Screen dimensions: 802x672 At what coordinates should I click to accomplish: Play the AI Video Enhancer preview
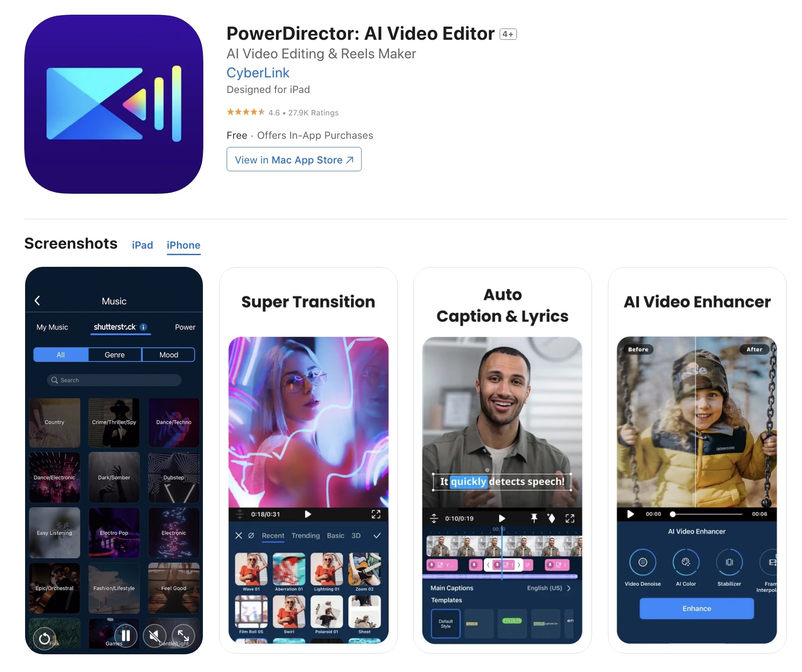click(631, 514)
